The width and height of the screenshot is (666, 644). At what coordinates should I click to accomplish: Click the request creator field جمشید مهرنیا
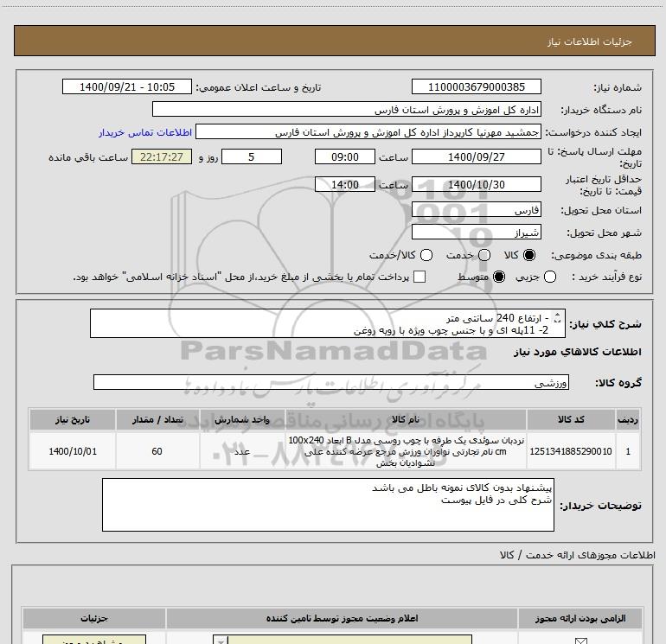point(368,131)
